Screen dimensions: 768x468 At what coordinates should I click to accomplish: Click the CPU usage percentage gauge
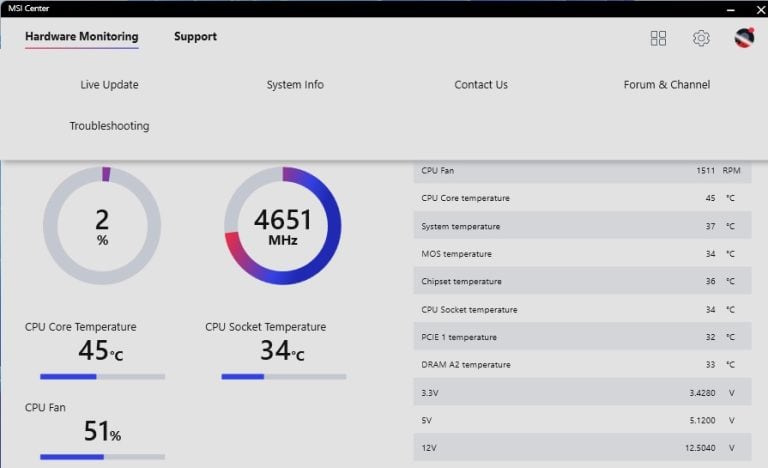(102, 225)
